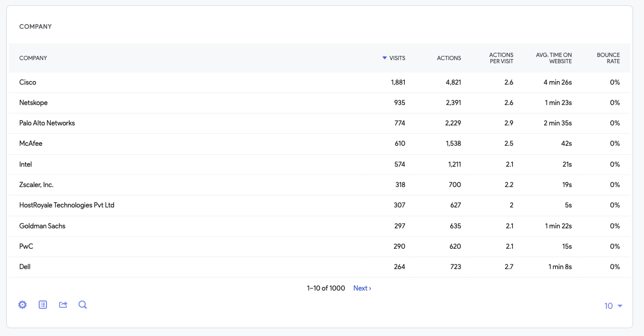This screenshot has height=336, width=644.
Task: Click the search magnifier icon
Action: point(83,305)
